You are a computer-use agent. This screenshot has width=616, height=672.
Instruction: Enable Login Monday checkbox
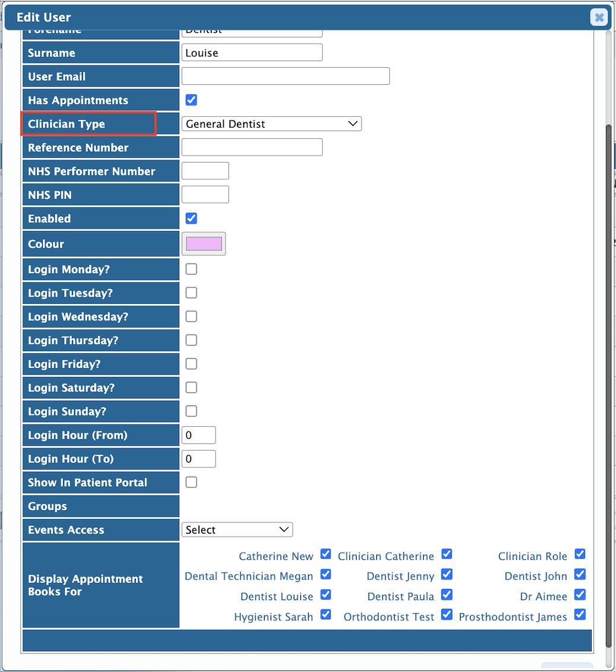[x=191, y=269]
